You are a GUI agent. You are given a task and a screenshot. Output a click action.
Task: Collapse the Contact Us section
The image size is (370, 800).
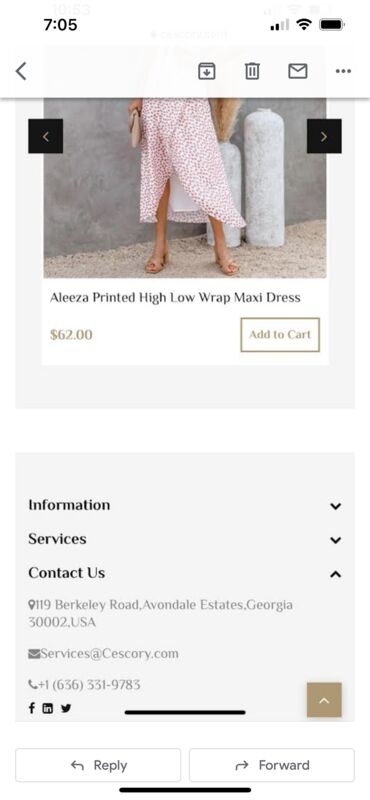(185, 573)
